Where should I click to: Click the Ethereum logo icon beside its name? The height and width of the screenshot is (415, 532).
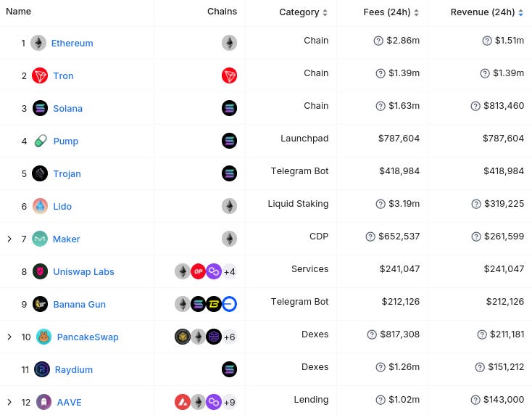[x=38, y=43]
